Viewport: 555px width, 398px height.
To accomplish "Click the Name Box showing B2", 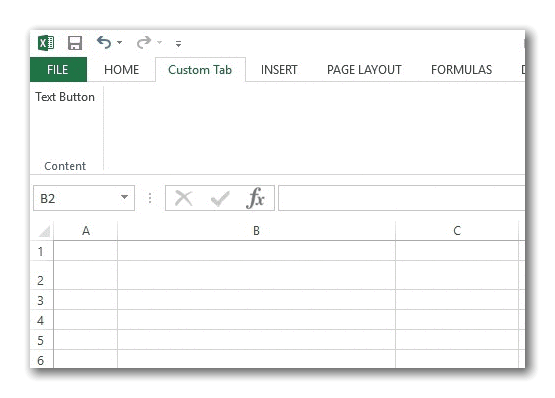I will point(84,198).
